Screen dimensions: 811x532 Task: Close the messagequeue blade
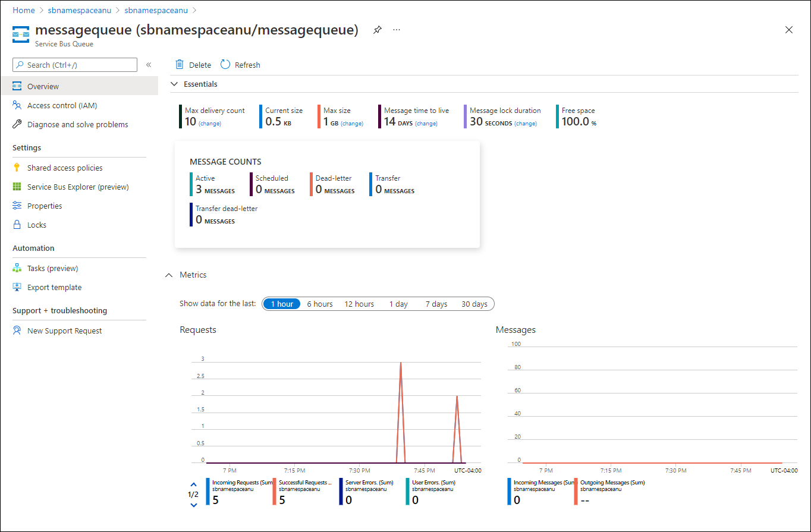pyautogui.click(x=789, y=30)
